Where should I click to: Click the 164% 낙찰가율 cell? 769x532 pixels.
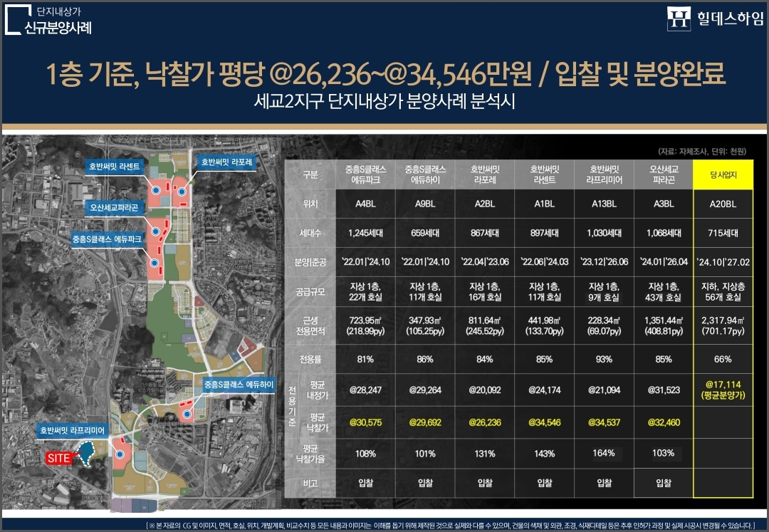coord(605,454)
